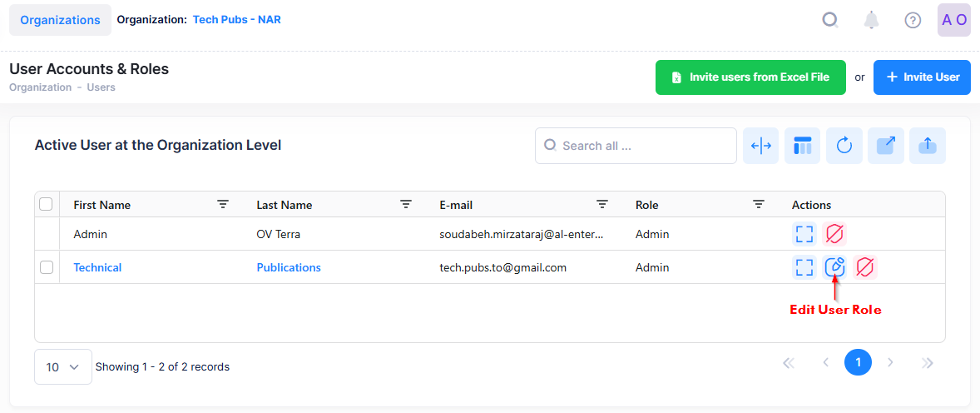Screen dimensions: 980x413
Task: Open the column chooser table icon
Action: [x=803, y=146]
